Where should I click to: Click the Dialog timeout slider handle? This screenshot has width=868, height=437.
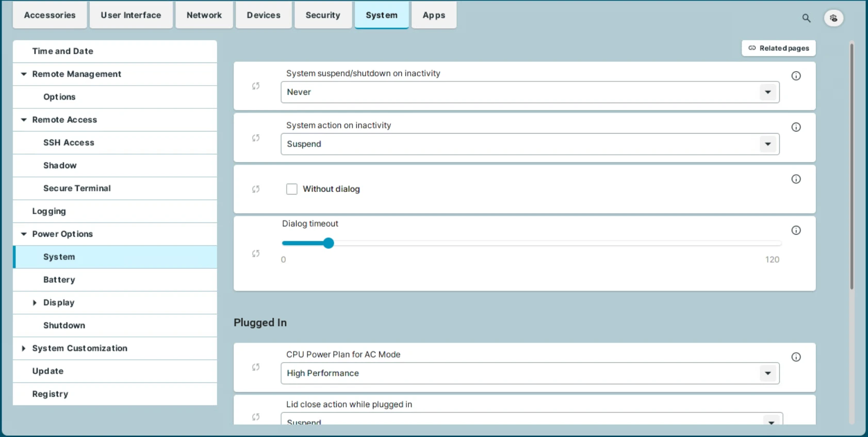pyautogui.click(x=329, y=243)
